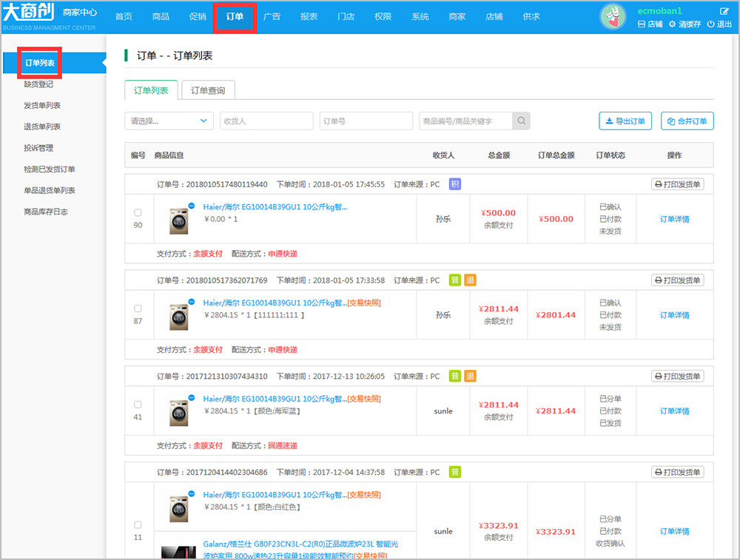
Task: Click washing machine thumbnail in order 87
Action: click(179, 316)
